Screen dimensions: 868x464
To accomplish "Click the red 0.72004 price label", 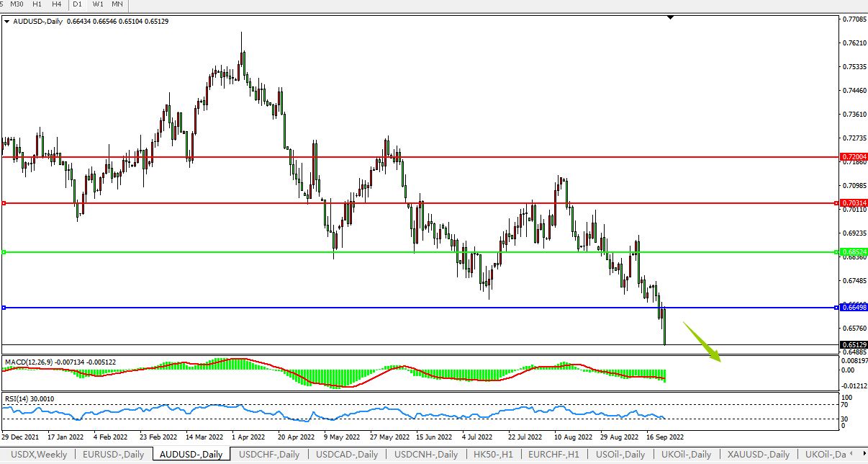I will tap(854, 156).
